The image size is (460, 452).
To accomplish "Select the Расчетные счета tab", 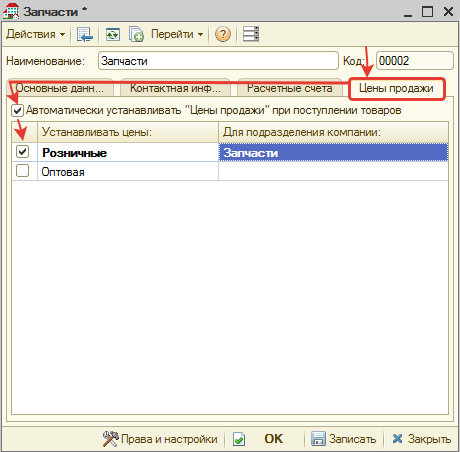I will (289, 88).
